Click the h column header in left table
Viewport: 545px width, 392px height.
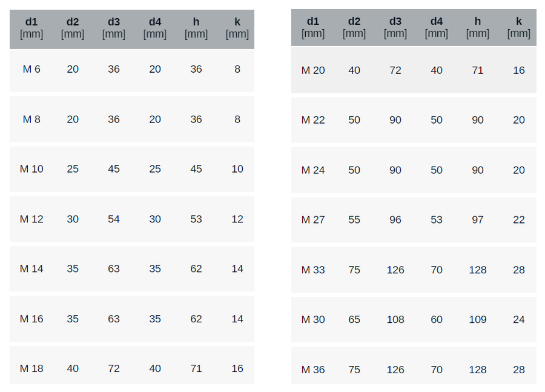[x=196, y=28]
